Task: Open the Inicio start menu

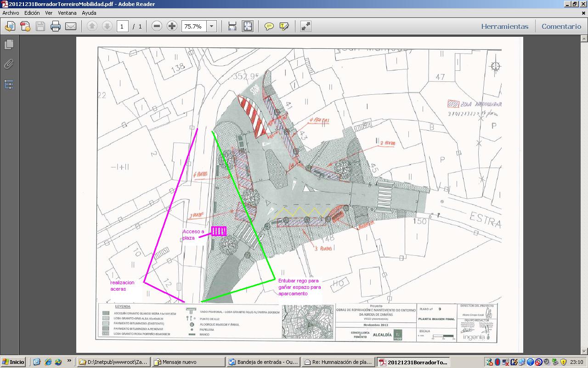Action: (13, 362)
